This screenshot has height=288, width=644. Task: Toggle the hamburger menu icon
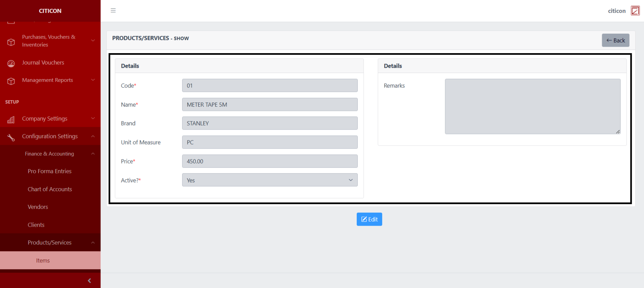pos(113,11)
